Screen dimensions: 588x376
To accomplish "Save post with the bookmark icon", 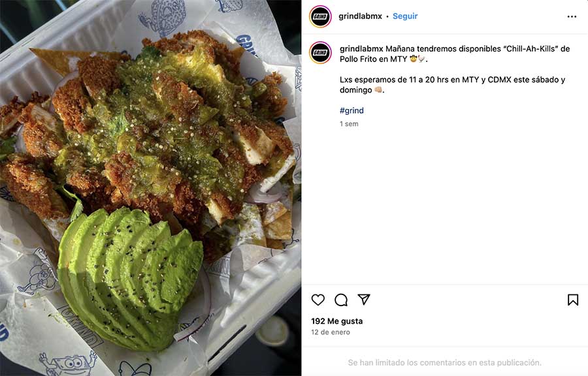I will (x=572, y=300).
